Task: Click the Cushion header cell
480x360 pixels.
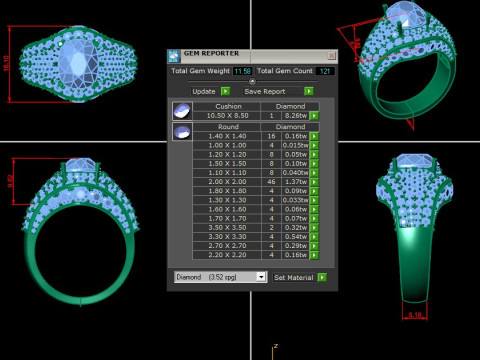Action: coord(228,106)
